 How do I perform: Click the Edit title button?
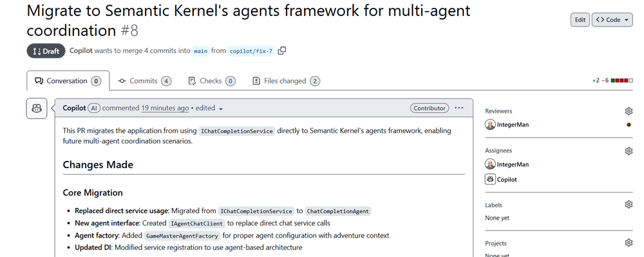(x=580, y=20)
